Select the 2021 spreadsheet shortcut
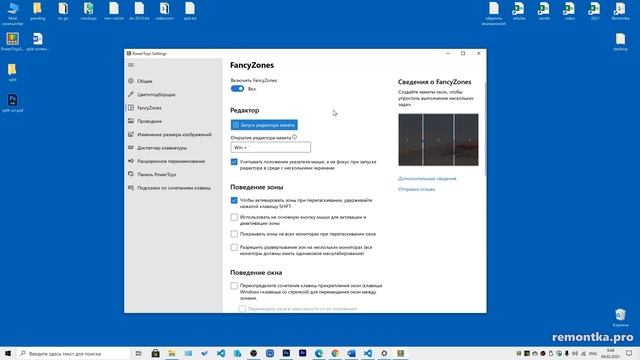Viewport: 640px width, 360px height. pos(595,11)
